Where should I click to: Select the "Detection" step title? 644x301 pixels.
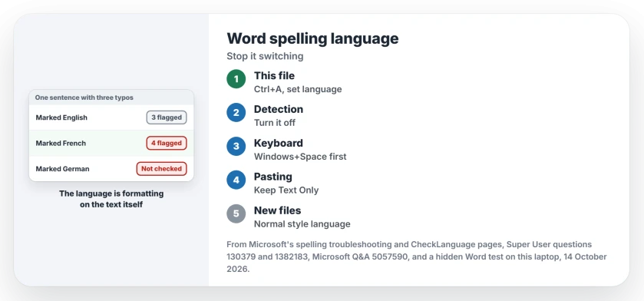pyautogui.click(x=279, y=109)
